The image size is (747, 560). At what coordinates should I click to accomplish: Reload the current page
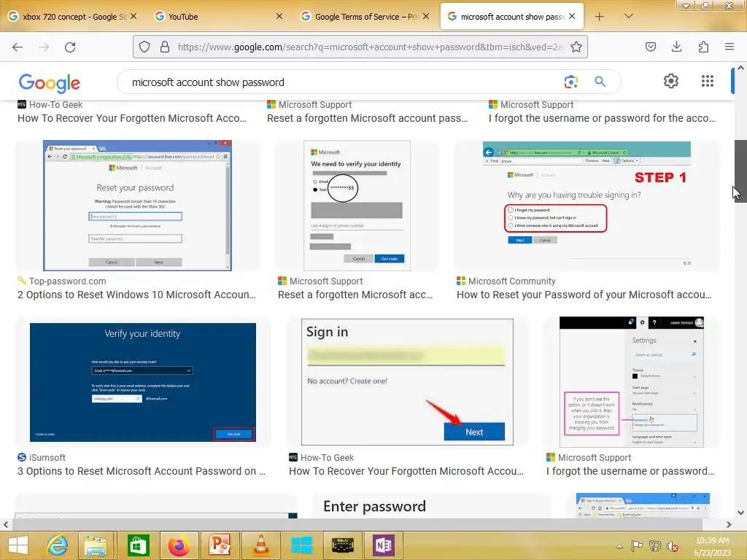click(x=70, y=47)
